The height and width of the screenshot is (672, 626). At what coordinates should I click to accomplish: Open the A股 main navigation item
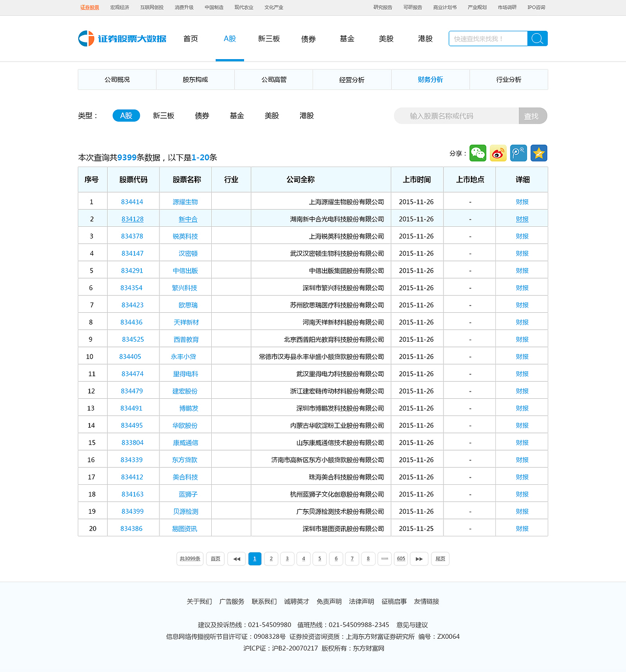click(230, 39)
